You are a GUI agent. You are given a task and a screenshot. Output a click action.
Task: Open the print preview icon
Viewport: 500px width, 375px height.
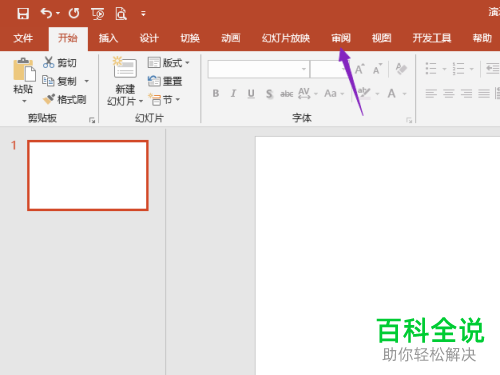[x=121, y=14]
